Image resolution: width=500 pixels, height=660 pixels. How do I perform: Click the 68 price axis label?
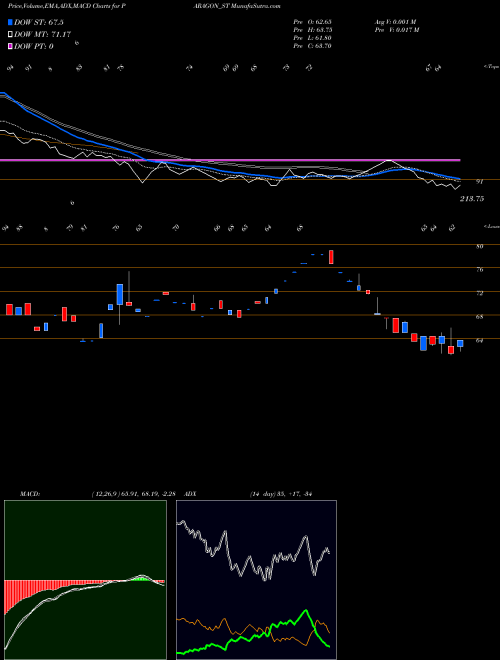479,317
